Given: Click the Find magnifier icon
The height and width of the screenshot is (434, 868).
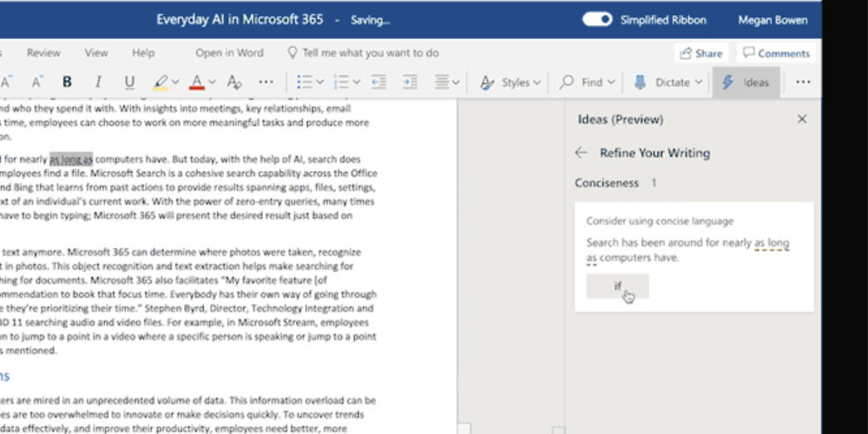Looking at the screenshot, I should 566,82.
